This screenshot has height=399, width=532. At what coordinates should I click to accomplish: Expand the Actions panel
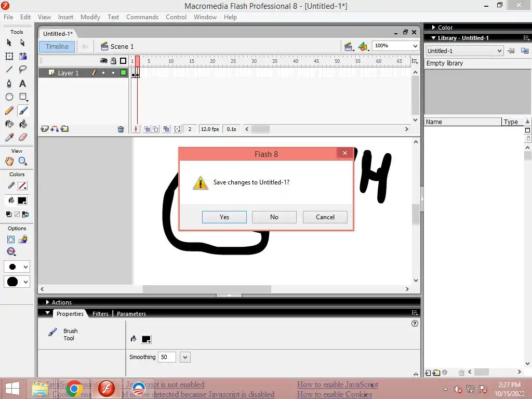pyautogui.click(x=47, y=302)
